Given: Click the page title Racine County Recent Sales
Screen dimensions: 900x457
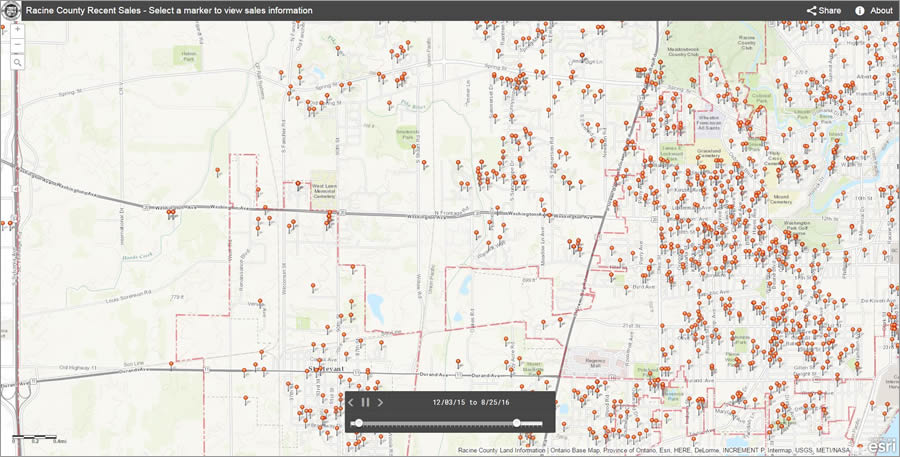Looking at the screenshot, I should coord(84,10).
